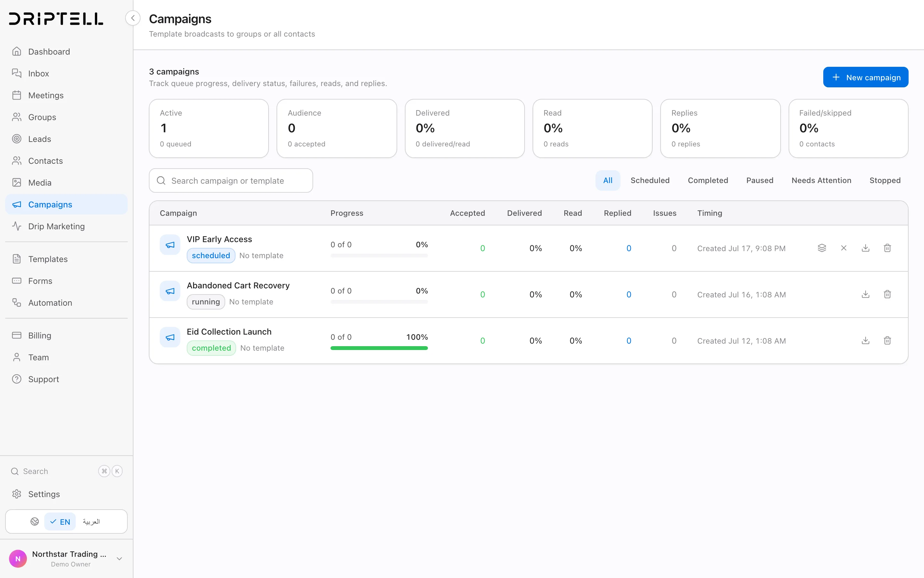Filter by Needs Attention
The image size is (924, 578).
[x=821, y=180]
